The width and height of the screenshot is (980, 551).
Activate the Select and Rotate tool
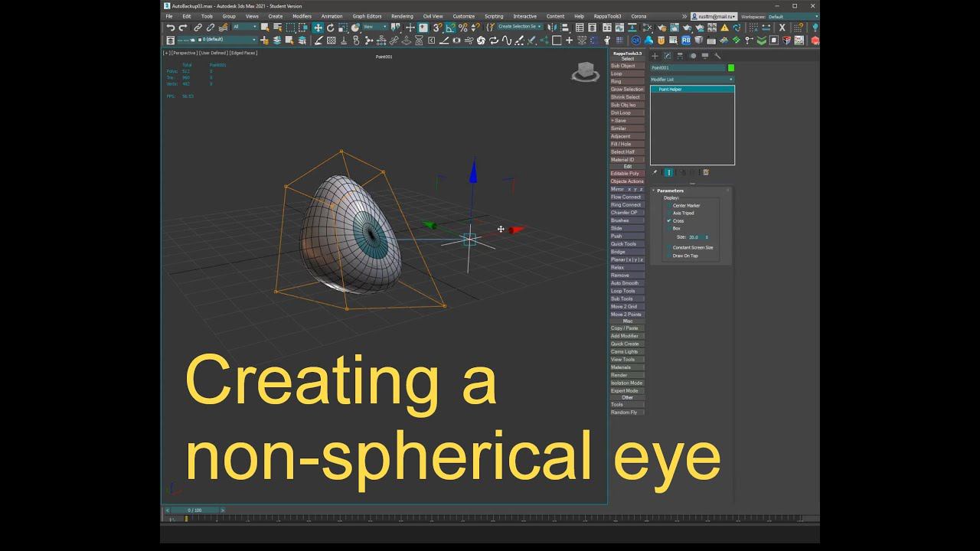(330, 28)
